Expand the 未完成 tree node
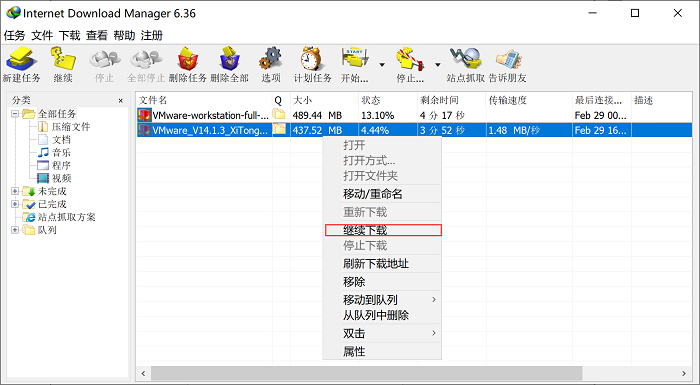700x385 pixels. tap(15, 191)
